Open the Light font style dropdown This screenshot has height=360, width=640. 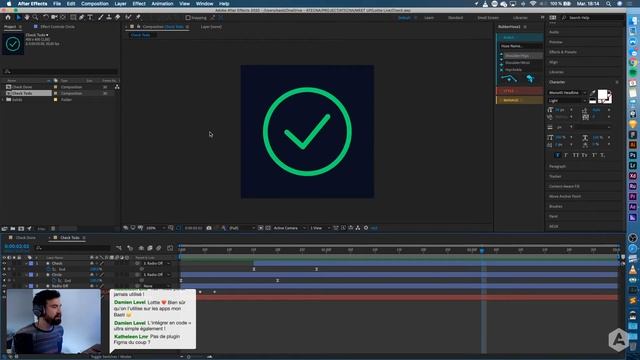(x=567, y=100)
